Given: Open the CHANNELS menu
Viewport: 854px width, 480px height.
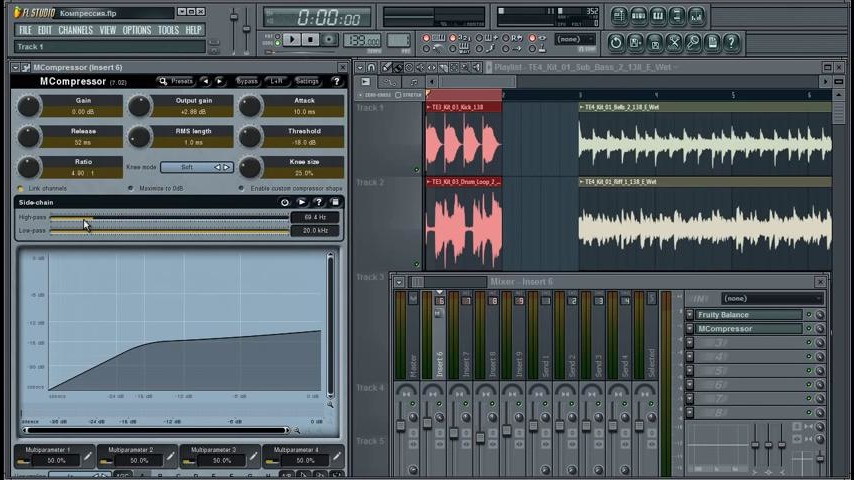Looking at the screenshot, I should click(76, 30).
